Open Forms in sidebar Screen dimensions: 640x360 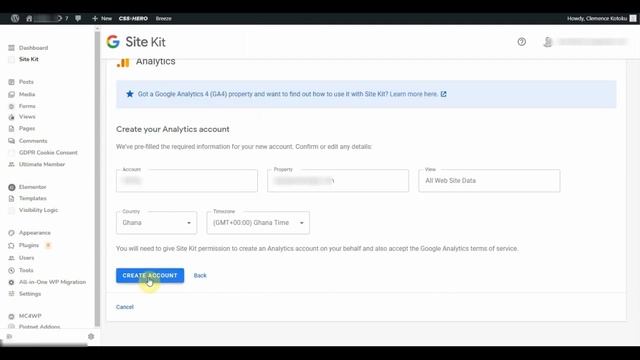[x=27, y=106]
